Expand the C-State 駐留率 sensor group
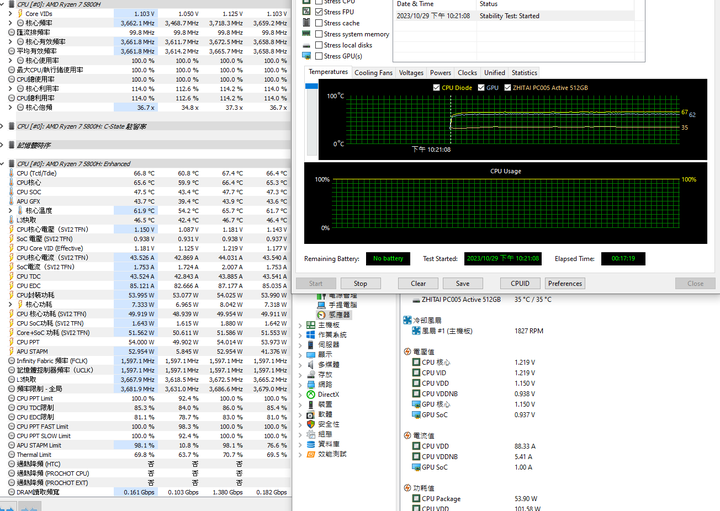 [2, 126]
